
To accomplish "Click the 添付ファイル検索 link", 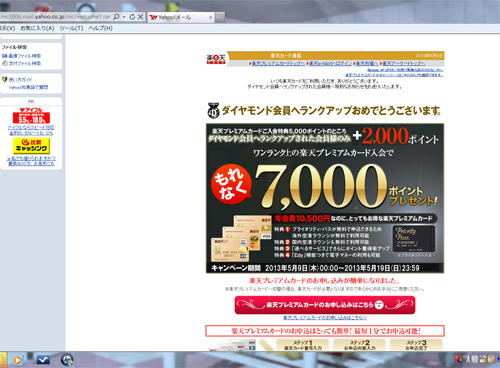I will pyautogui.click(x=25, y=63).
